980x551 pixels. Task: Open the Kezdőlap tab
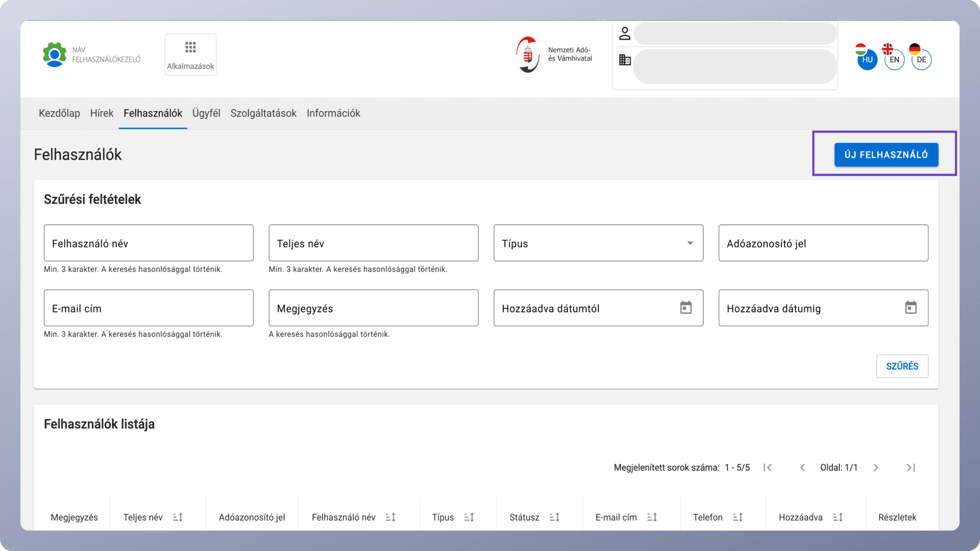59,113
